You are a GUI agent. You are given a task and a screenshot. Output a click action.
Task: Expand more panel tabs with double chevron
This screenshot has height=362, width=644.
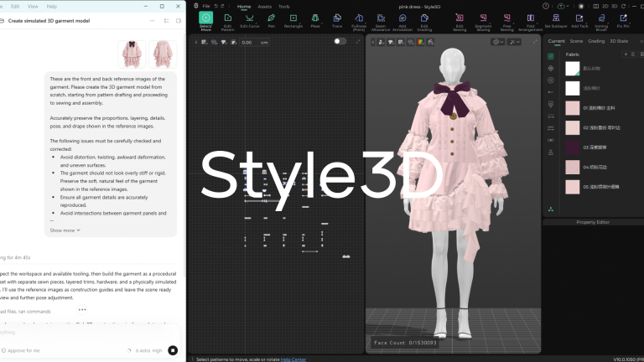[641, 41]
